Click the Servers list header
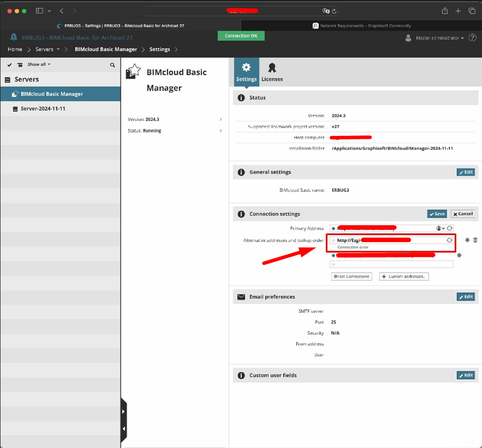 tap(61, 79)
